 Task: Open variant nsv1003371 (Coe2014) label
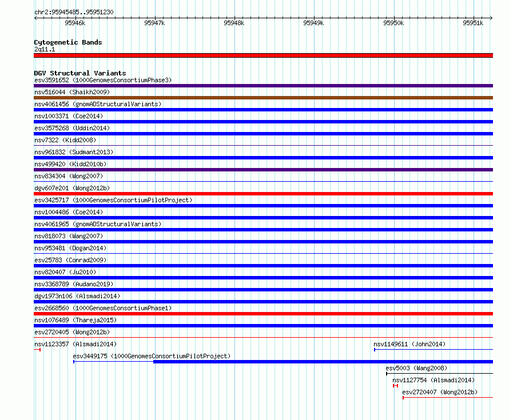[x=69, y=116]
